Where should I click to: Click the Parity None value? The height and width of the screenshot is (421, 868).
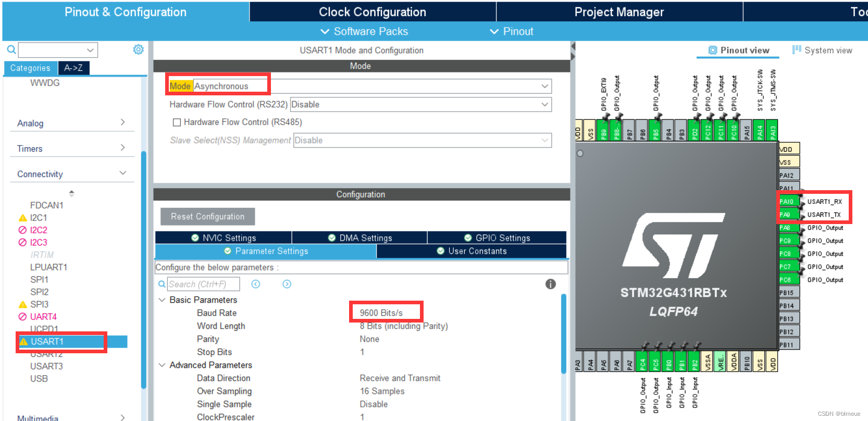[x=369, y=339]
